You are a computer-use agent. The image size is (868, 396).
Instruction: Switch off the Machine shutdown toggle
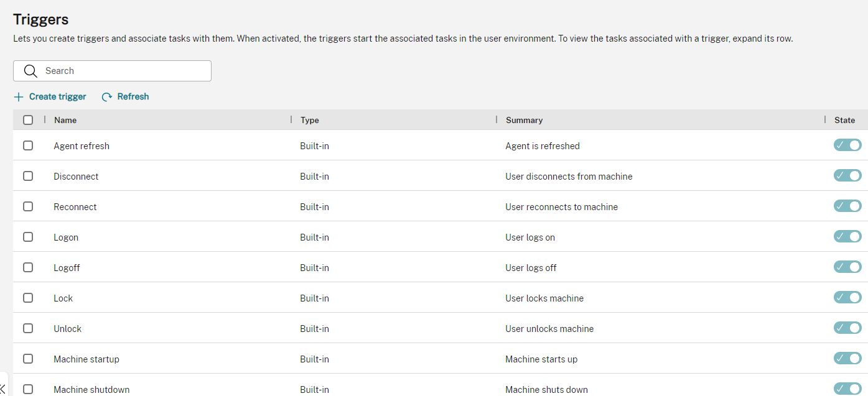pyautogui.click(x=847, y=389)
